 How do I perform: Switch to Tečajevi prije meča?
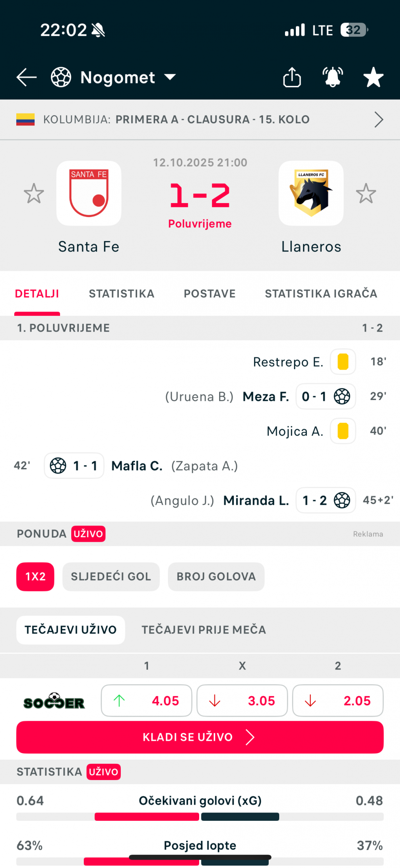203,630
